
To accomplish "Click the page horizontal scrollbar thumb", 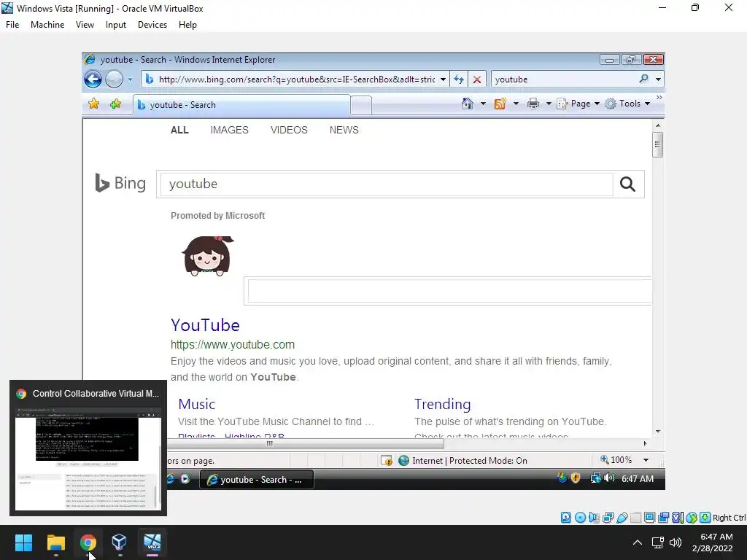I will click(305, 444).
